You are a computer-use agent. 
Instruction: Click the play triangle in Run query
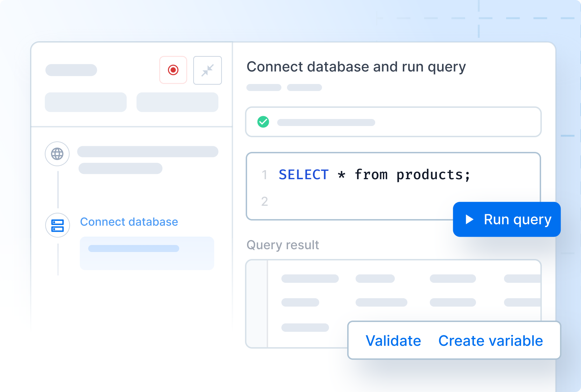(469, 219)
